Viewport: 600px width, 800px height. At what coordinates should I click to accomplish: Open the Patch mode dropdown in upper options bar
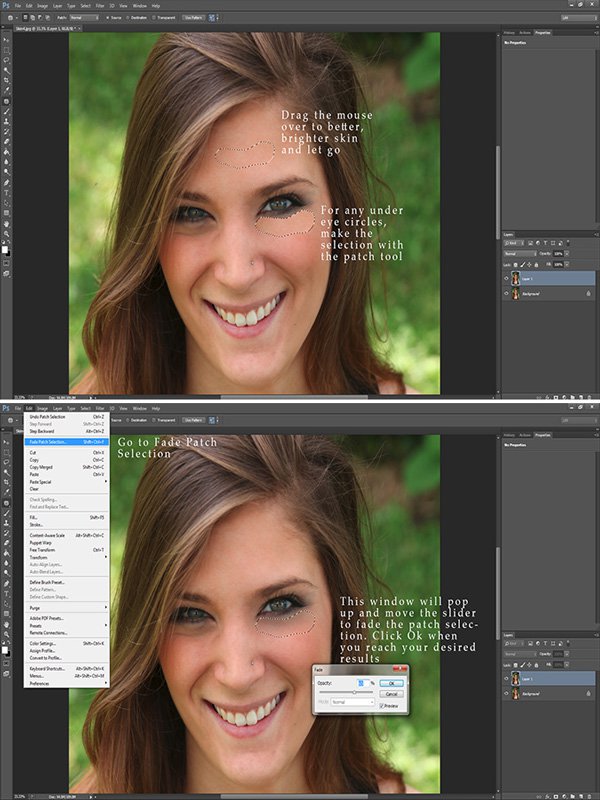[83, 18]
